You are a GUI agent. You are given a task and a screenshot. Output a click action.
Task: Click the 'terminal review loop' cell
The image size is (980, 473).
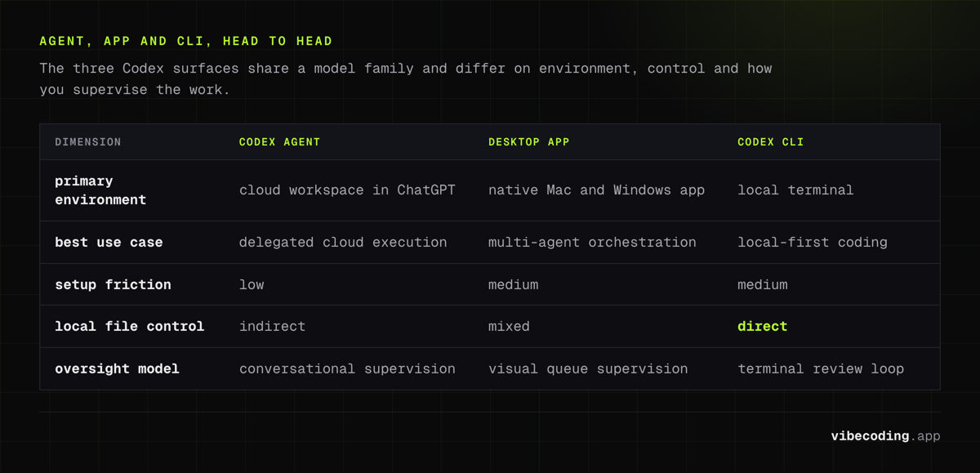tap(821, 369)
